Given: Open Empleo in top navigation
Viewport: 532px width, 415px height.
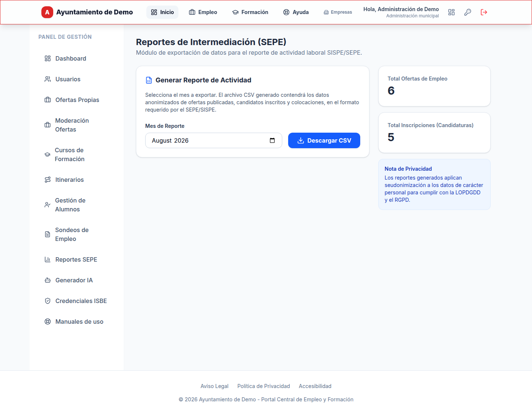Looking at the screenshot, I should (x=203, y=12).
